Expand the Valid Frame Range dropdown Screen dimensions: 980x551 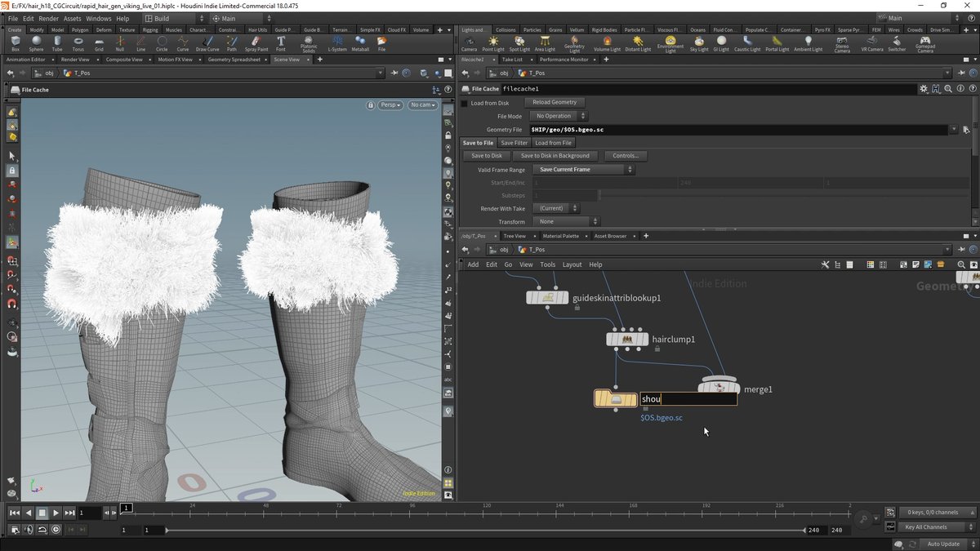(583, 170)
